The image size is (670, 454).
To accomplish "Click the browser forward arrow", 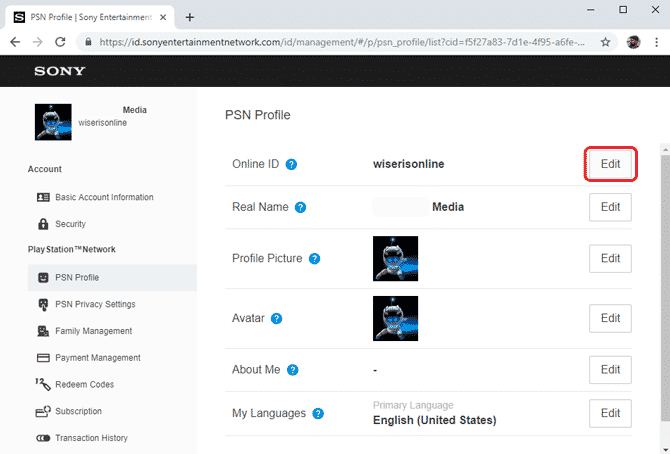I will [x=38, y=42].
